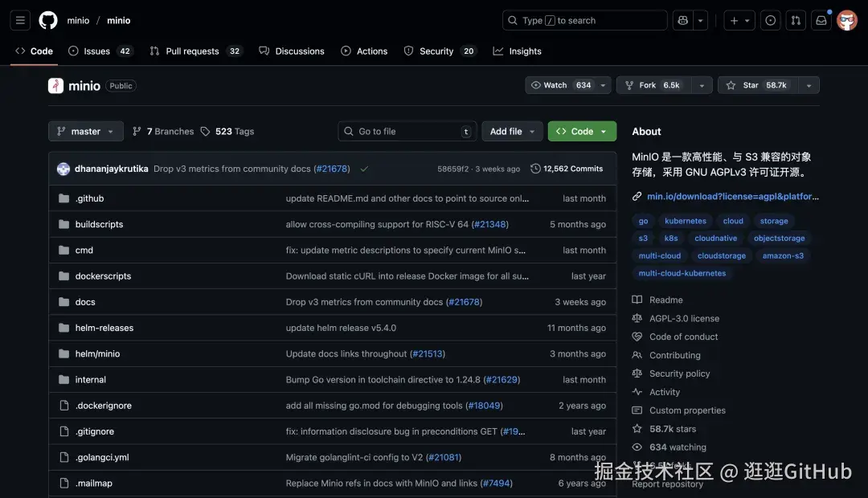Open the Copilot icon in header
Image resolution: width=868 pixels, height=498 pixels.
click(683, 21)
